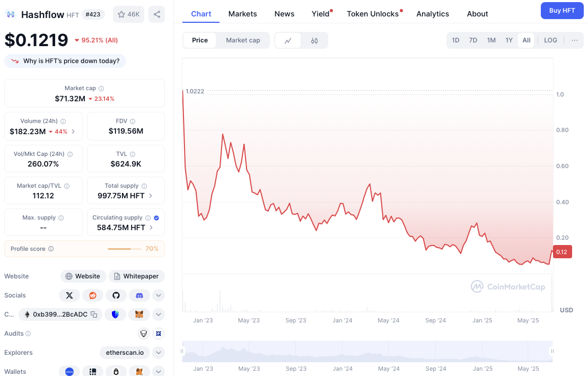Open the News tab
The width and height of the screenshot is (588, 376).
click(284, 14)
